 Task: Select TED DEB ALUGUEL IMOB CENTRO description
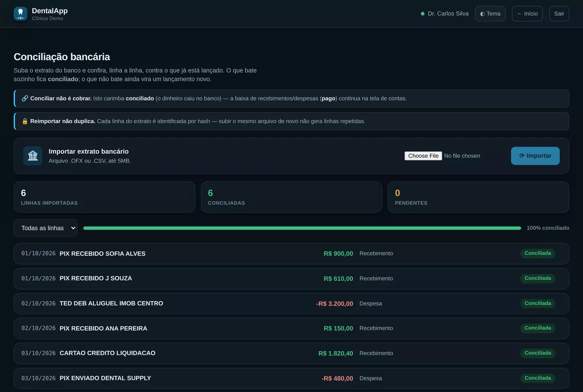tap(111, 303)
